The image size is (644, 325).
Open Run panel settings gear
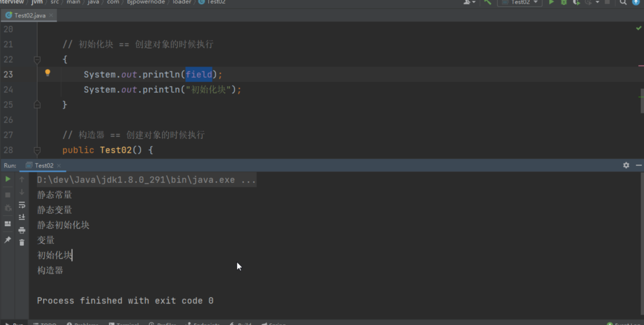[x=626, y=165]
